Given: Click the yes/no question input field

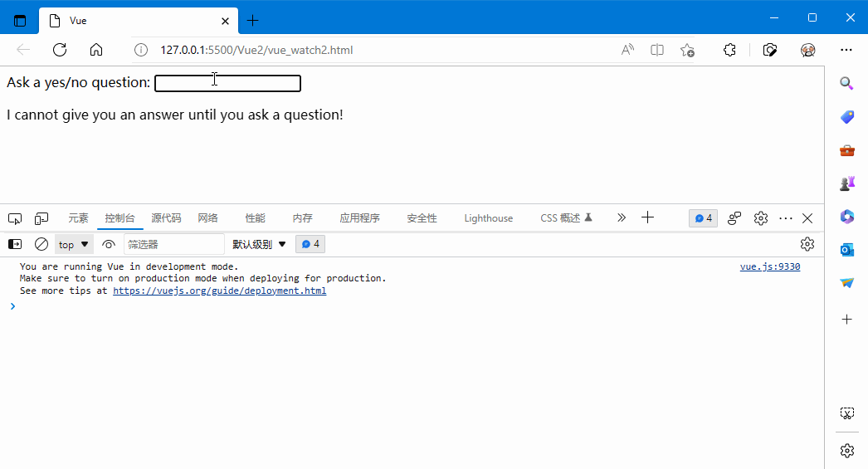Looking at the screenshot, I should click(x=227, y=83).
